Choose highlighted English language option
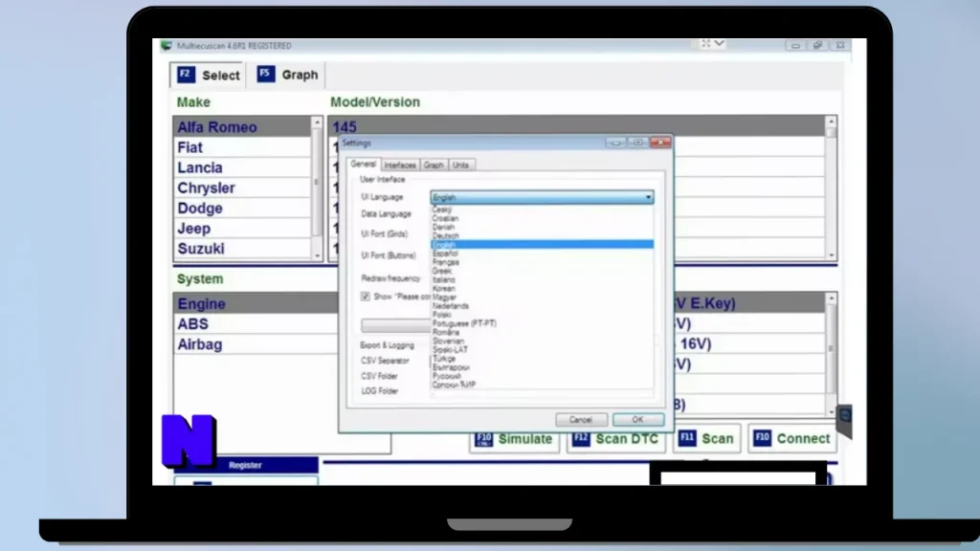 coord(542,245)
